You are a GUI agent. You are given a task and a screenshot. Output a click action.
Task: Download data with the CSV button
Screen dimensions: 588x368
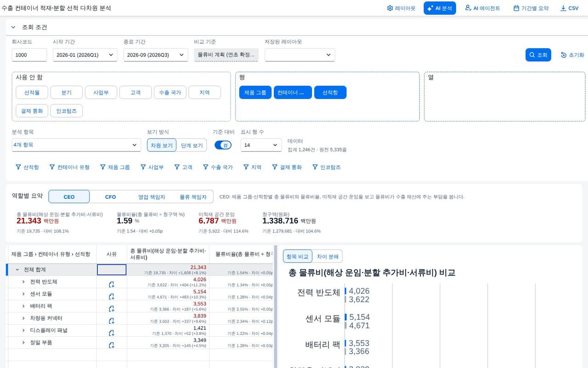(x=569, y=8)
